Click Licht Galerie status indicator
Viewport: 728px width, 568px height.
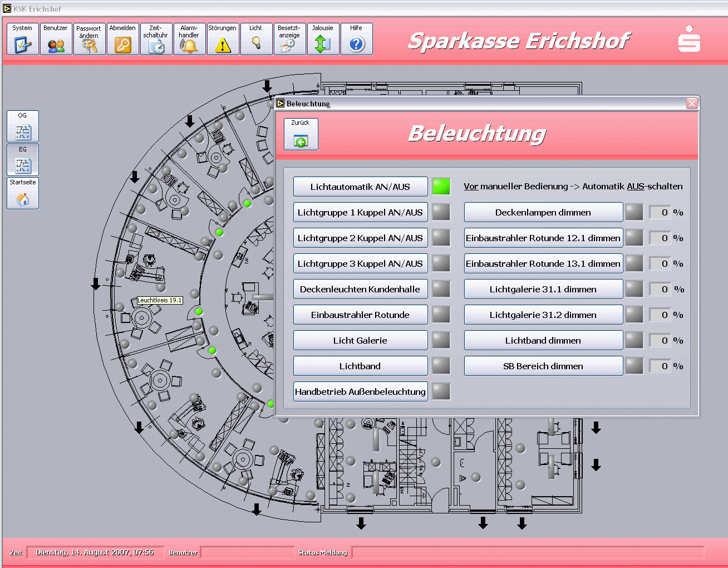pyautogui.click(x=441, y=340)
